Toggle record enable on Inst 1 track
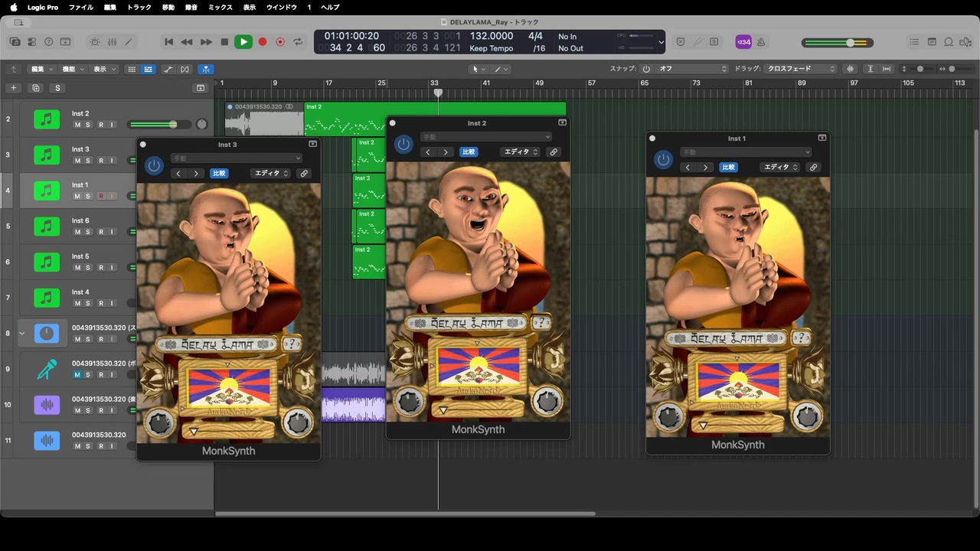The height and width of the screenshot is (551, 980). [x=100, y=197]
